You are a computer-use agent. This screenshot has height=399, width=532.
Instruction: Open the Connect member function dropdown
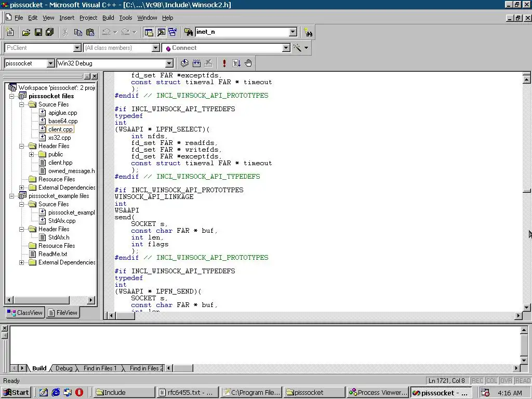click(x=286, y=48)
